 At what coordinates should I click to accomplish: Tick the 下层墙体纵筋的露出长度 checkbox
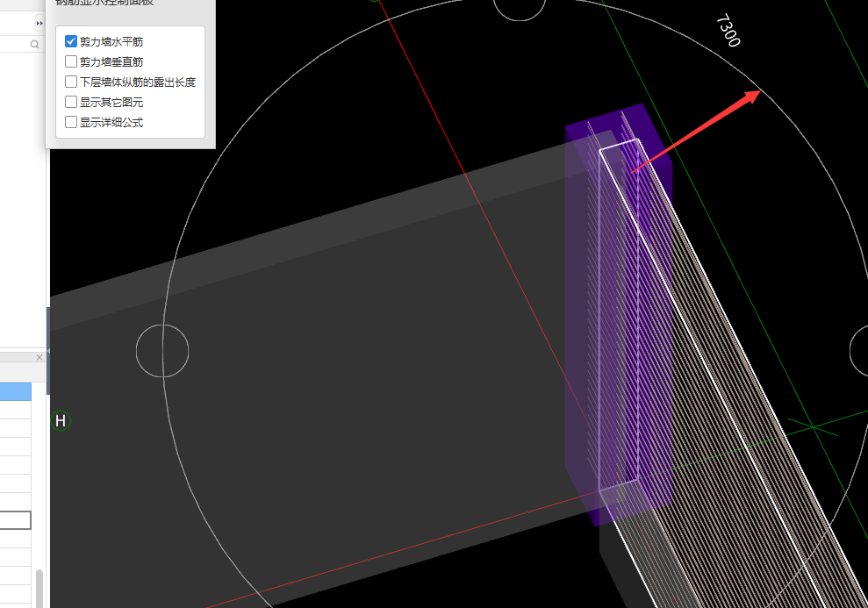pyautogui.click(x=71, y=82)
